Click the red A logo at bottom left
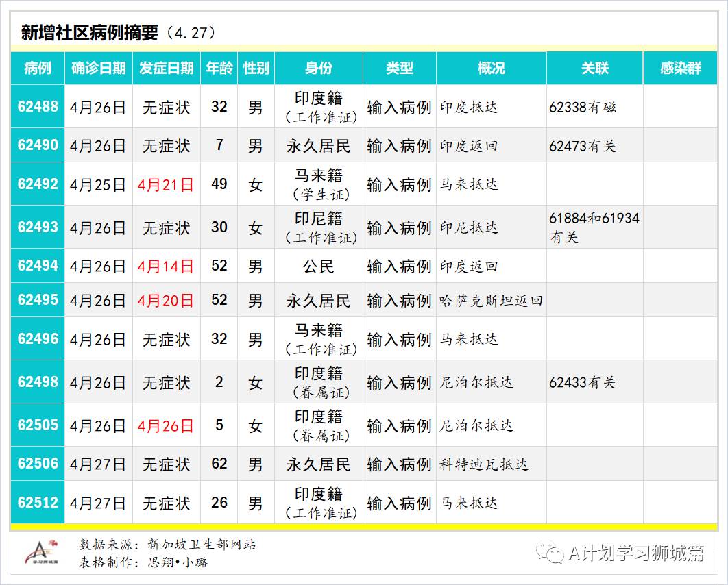Screen dimensions: 728x585 coord(43,551)
